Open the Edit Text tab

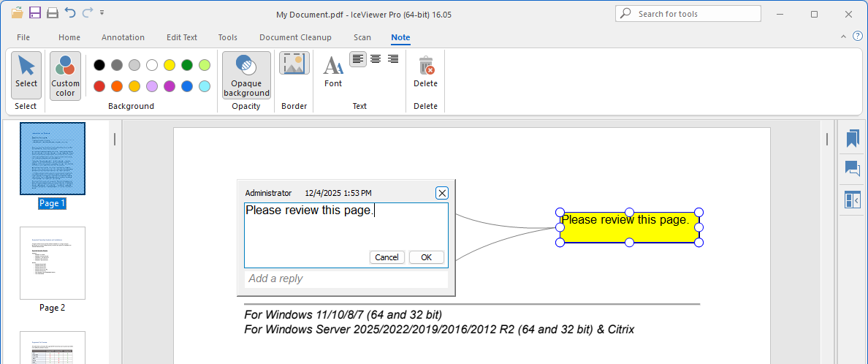tap(182, 38)
